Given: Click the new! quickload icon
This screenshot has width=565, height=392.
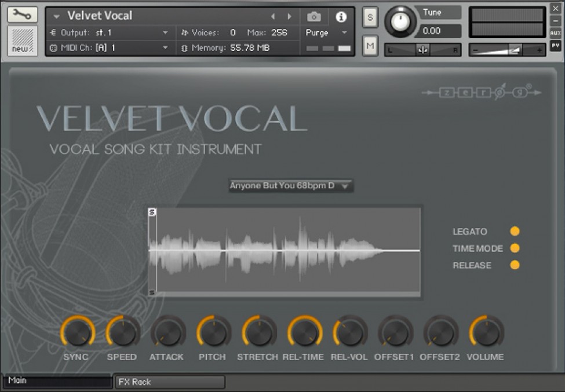Looking at the screenshot, I should tap(23, 42).
